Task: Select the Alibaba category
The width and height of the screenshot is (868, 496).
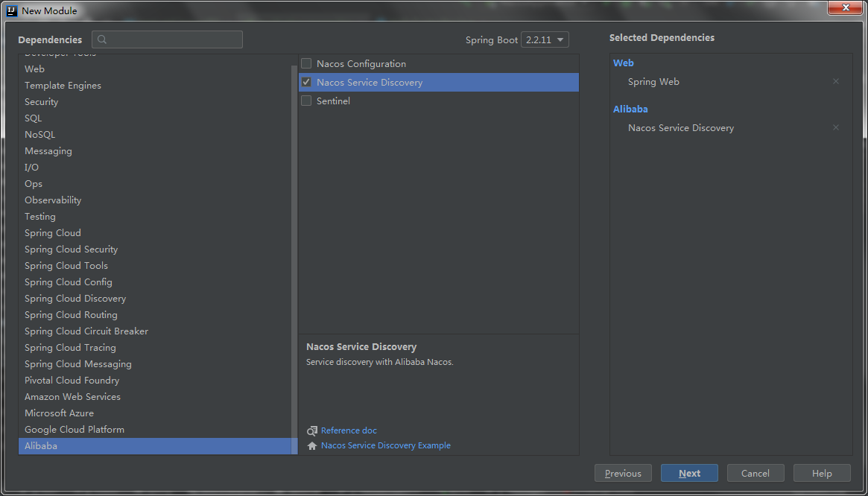Action: click(158, 446)
